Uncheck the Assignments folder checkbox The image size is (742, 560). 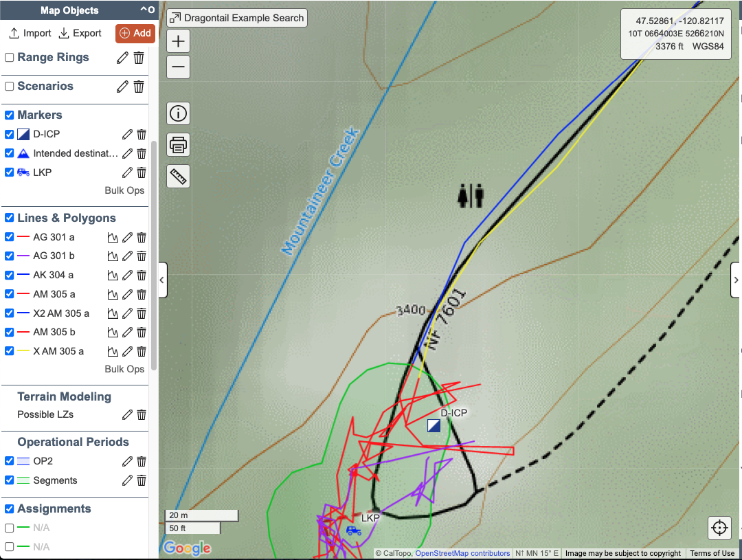click(9, 509)
